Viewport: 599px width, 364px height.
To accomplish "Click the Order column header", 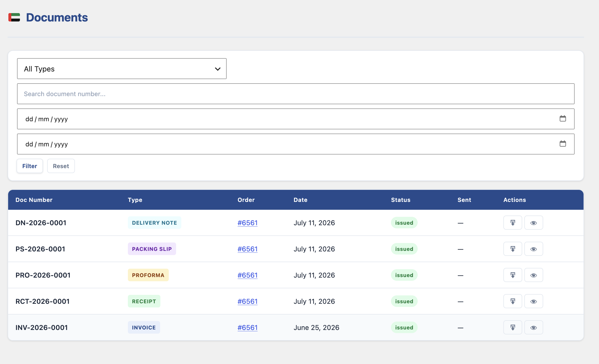I will [246, 200].
